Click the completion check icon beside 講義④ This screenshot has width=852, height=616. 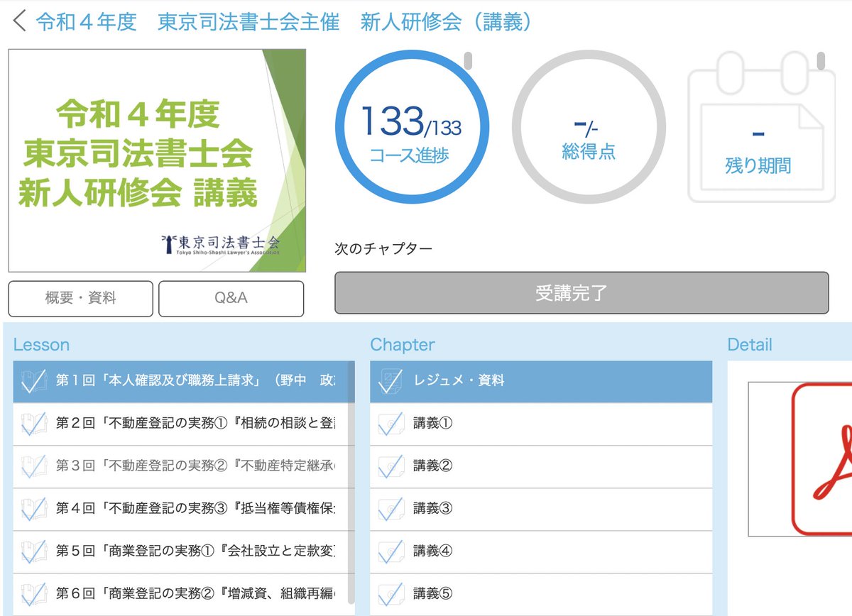[x=391, y=551]
